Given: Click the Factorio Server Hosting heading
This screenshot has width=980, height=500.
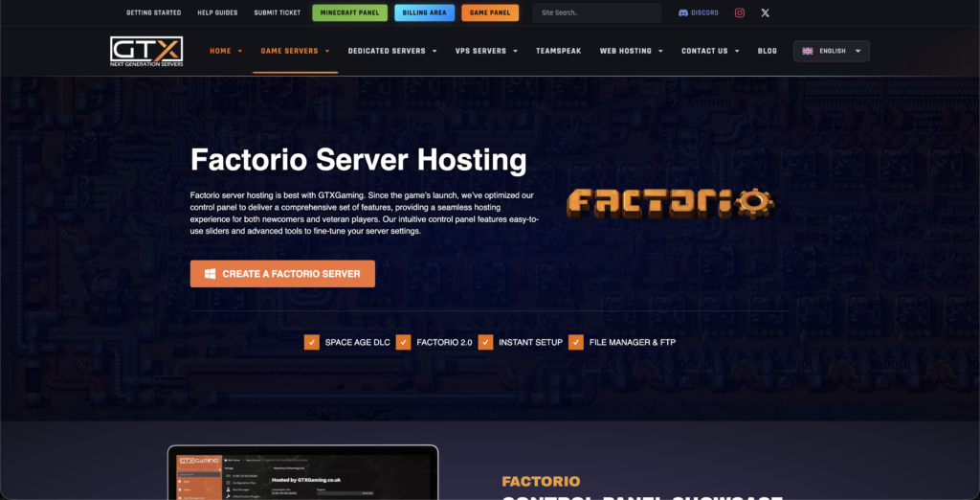Looking at the screenshot, I should tap(358, 160).
